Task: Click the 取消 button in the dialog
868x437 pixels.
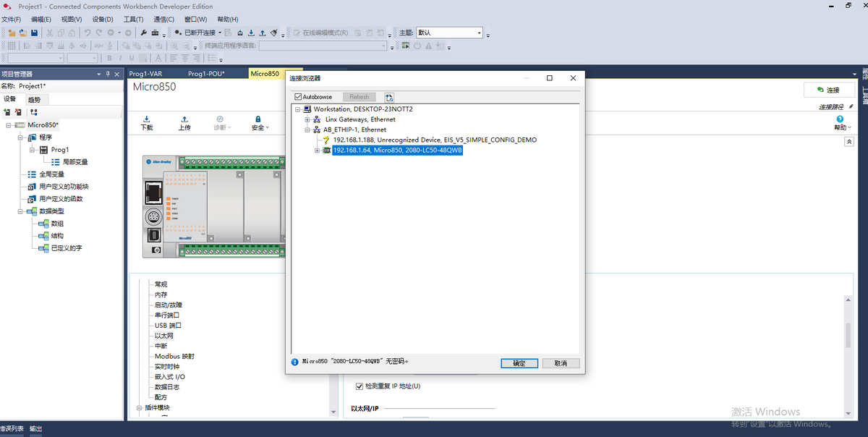Action: 561,363
